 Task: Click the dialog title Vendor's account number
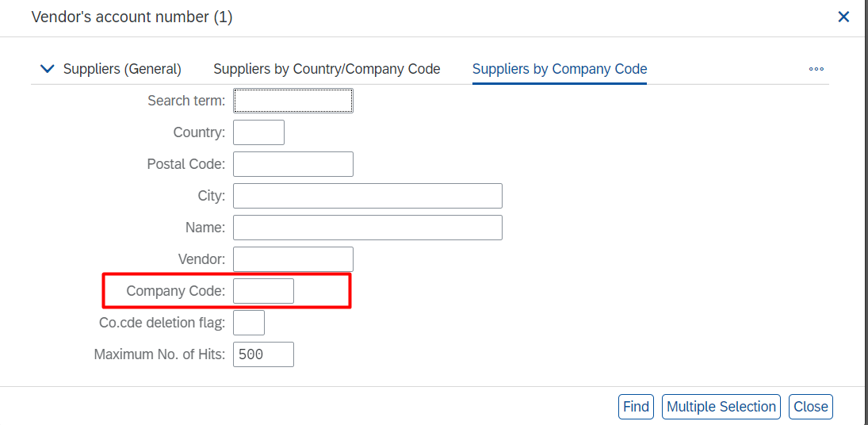tap(132, 17)
